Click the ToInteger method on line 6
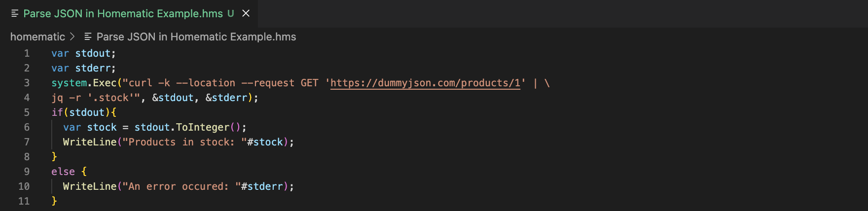868x211 pixels. (202, 127)
